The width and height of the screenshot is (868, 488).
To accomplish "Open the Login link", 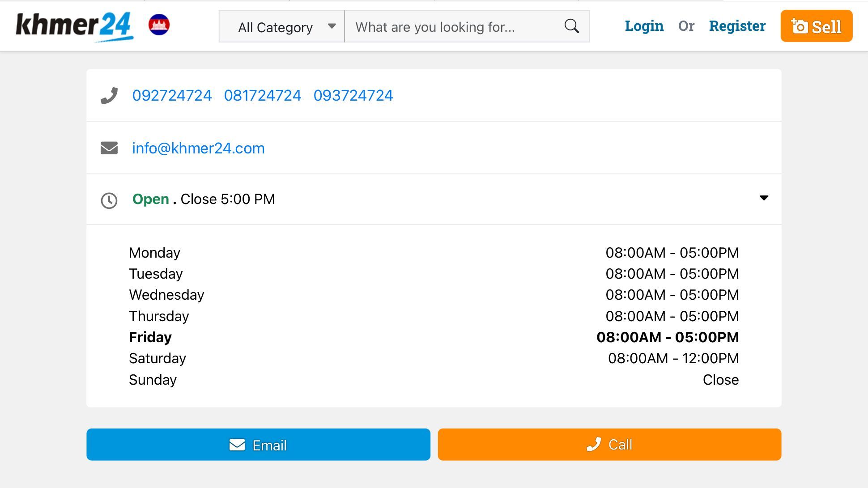I will tap(644, 26).
